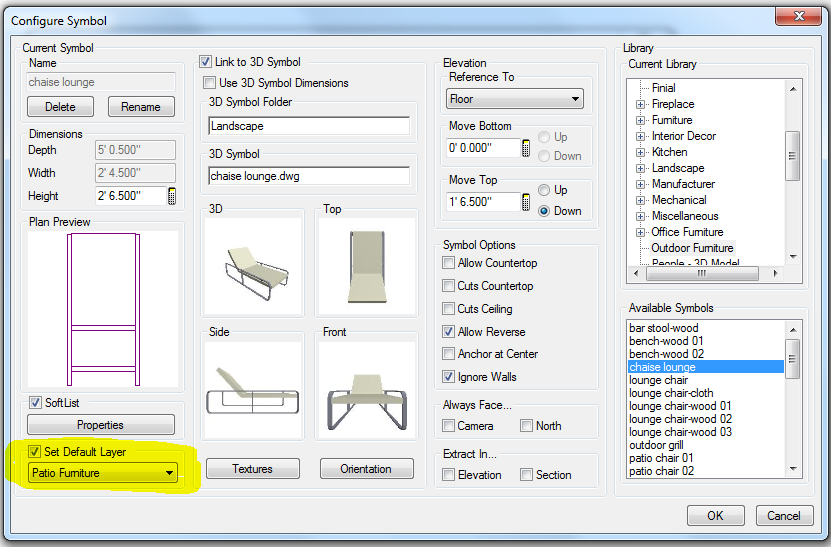Click the Height dimension field
The image size is (831, 547).
[131, 196]
